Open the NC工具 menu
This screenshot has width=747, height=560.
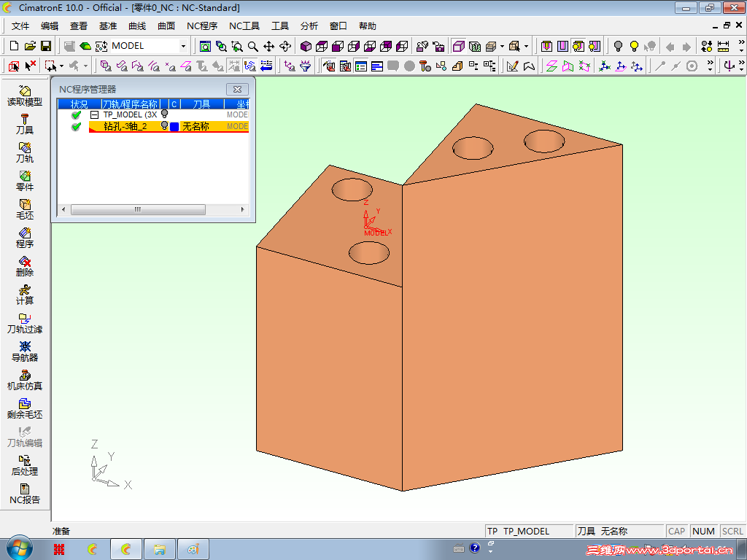click(x=244, y=26)
